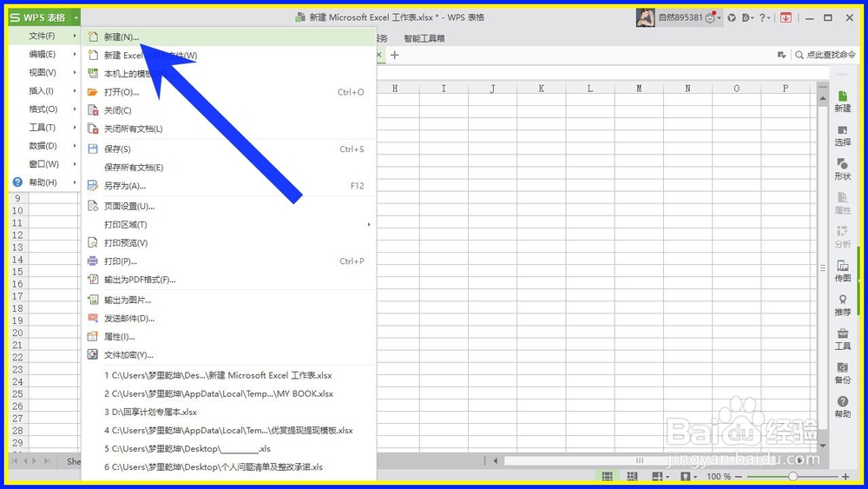This screenshot has width=868, height=489.
Task: Click the 数据(D) menu item
Action: [x=43, y=146]
